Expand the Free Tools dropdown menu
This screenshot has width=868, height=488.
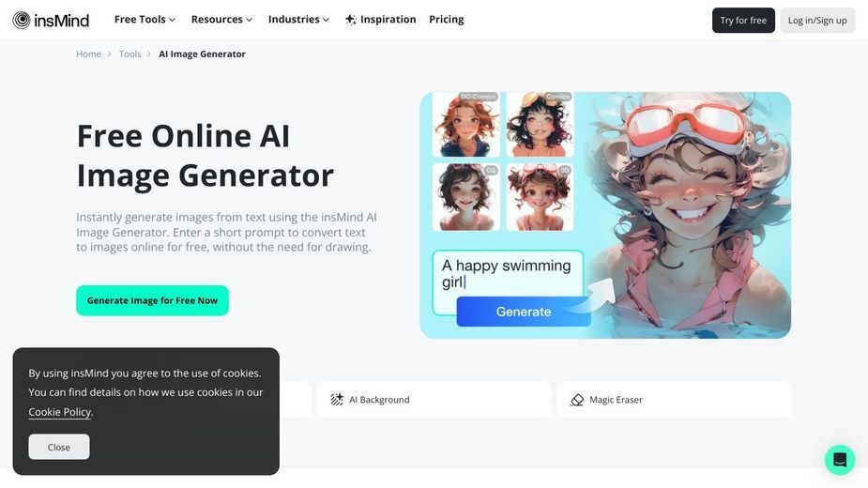tap(145, 20)
